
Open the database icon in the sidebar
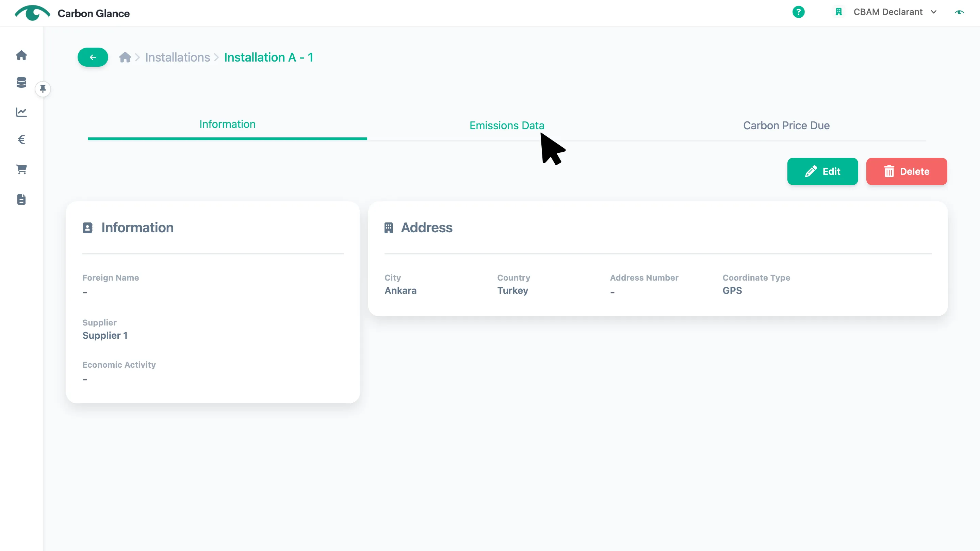pyautogui.click(x=21, y=82)
